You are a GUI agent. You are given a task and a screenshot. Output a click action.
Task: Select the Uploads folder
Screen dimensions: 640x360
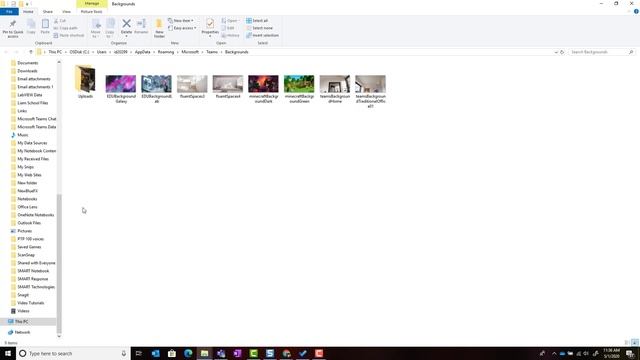click(85, 82)
